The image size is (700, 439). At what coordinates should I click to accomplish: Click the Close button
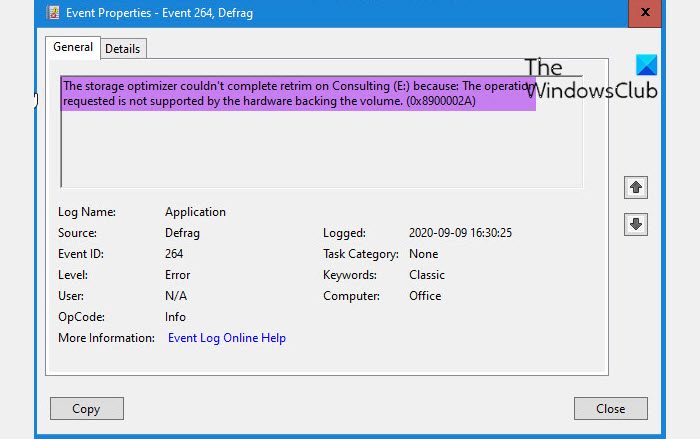tap(611, 409)
